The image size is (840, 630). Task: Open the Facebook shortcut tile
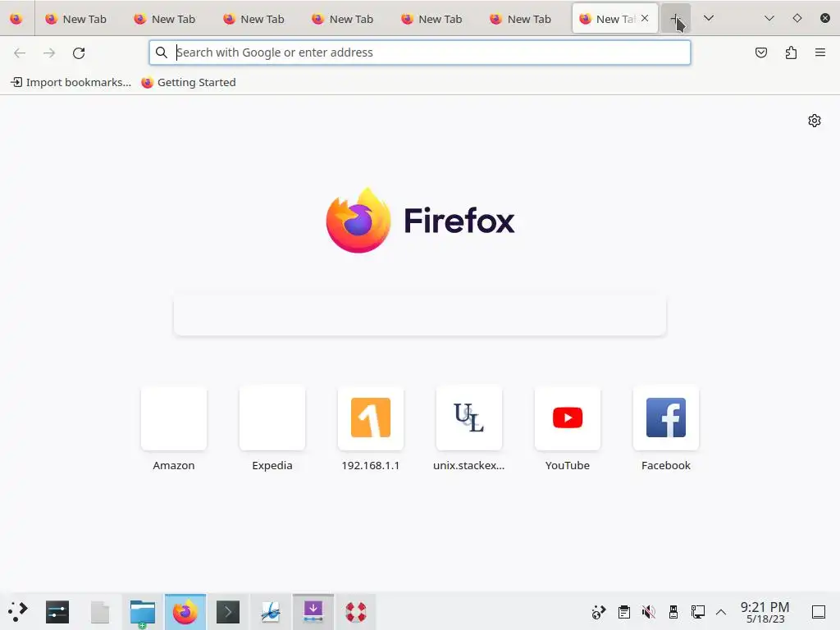[x=666, y=428]
